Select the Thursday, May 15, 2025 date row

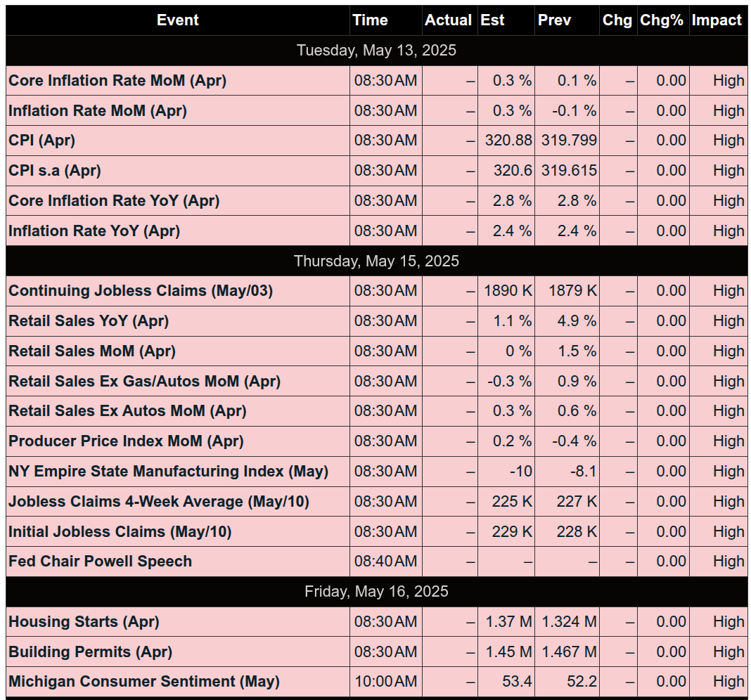376,261
